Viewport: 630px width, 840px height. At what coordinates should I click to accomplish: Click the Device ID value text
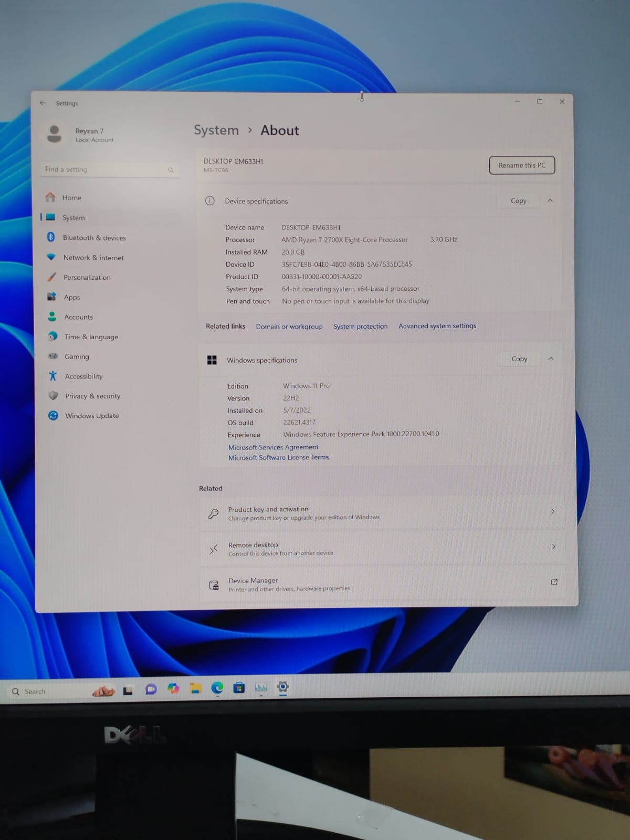(346, 264)
